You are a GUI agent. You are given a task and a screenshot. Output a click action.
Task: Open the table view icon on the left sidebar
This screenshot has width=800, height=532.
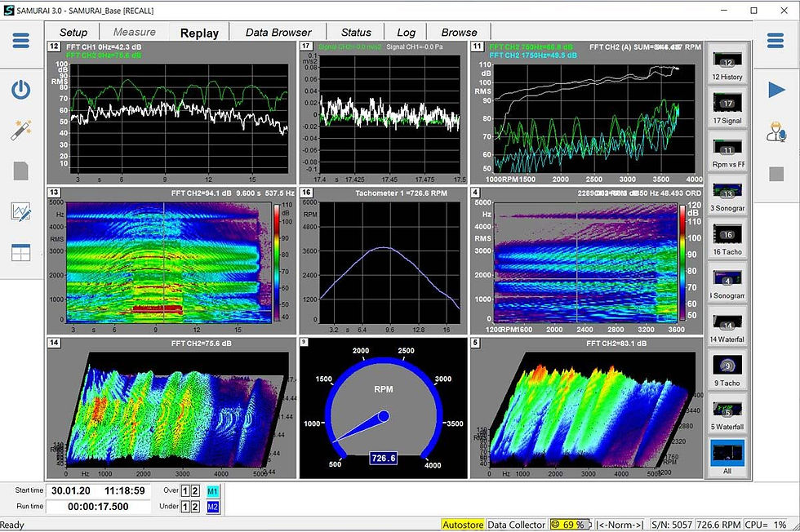(x=22, y=251)
